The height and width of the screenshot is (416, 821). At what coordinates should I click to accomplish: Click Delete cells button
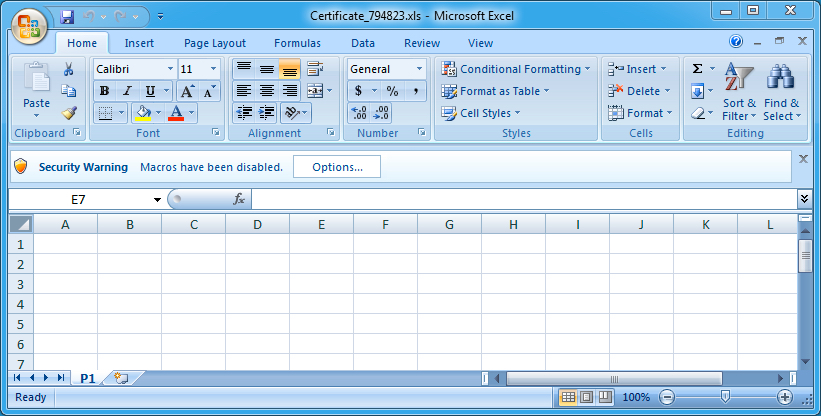(639, 91)
